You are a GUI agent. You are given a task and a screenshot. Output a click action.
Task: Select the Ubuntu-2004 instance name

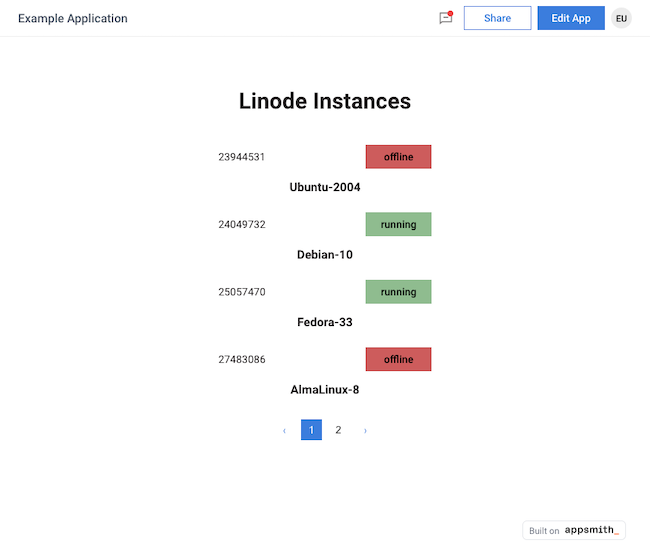click(x=325, y=187)
